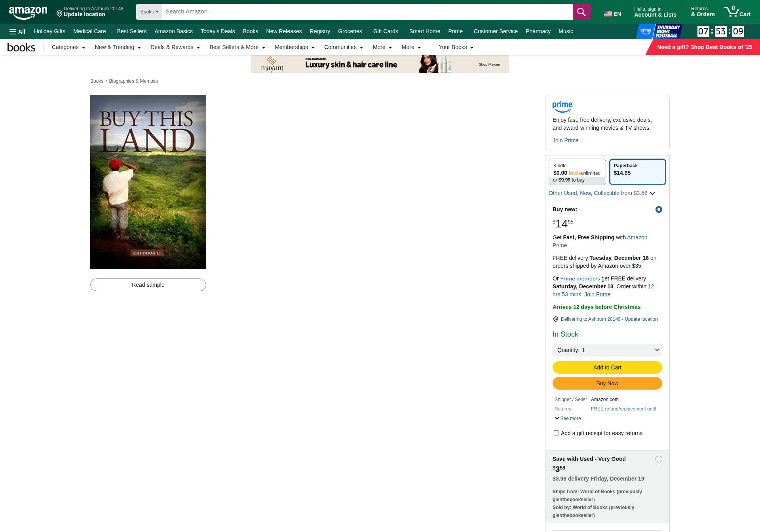Open the Pharmacy nav link
Viewport: 760px width, 532px height.
[x=538, y=32]
